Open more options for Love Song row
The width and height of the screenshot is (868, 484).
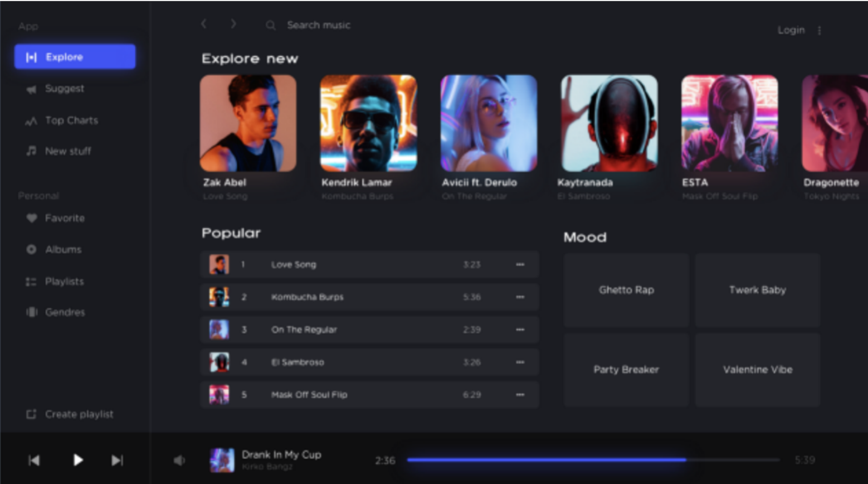pyautogui.click(x=520, y=265)
